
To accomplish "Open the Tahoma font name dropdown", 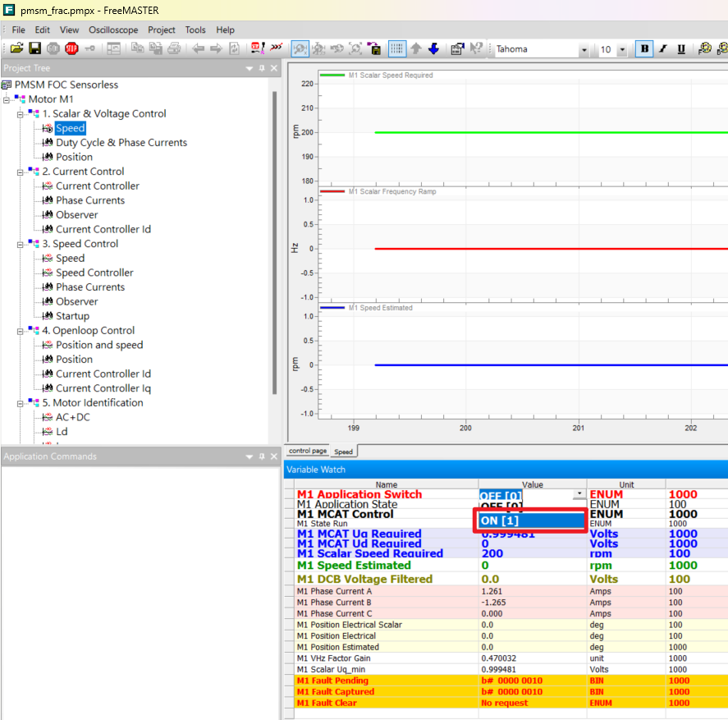I will pos(584,50).
